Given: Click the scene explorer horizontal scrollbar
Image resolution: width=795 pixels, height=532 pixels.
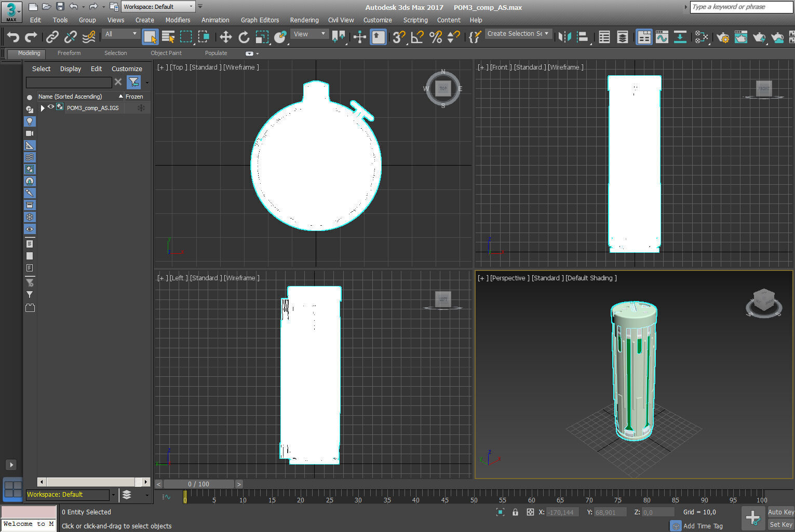Looking at the screenshot, I should pos(93,482).
